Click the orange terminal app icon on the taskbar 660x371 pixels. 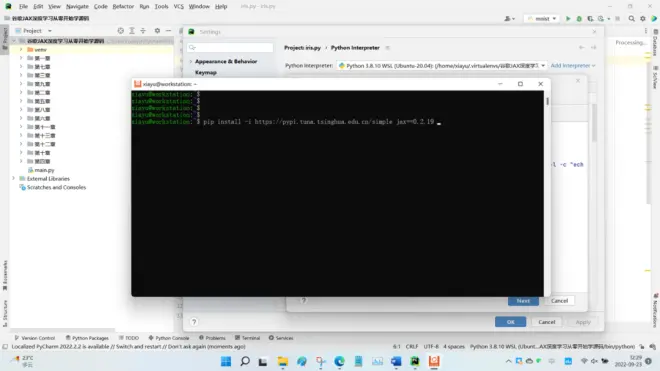click(x=434, y=361)
